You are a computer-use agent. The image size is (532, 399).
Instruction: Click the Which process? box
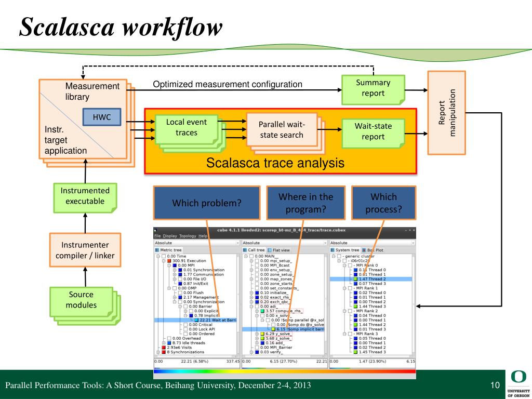tap(383, 203)
